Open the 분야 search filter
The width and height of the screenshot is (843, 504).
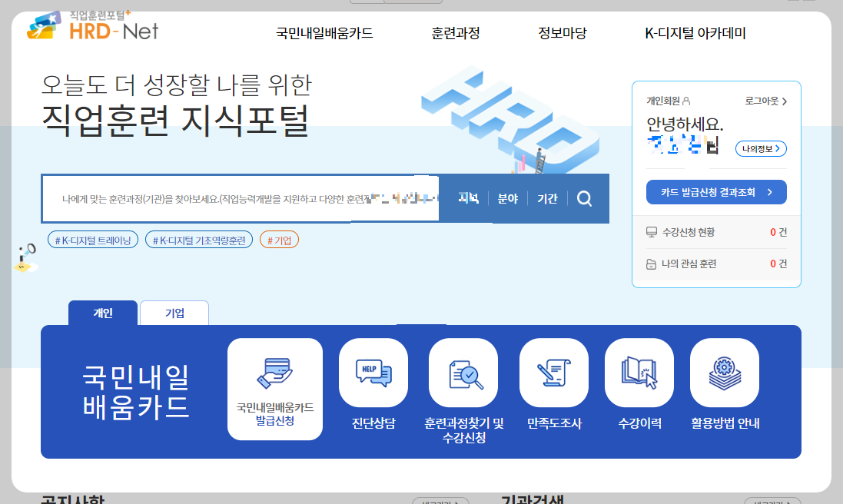coord(507,199)
